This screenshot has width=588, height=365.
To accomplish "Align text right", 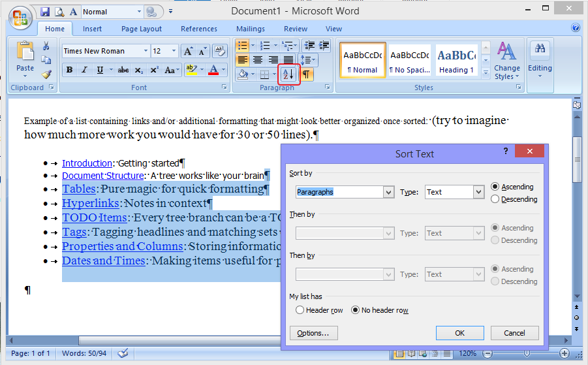I will (x=273, y=59).
